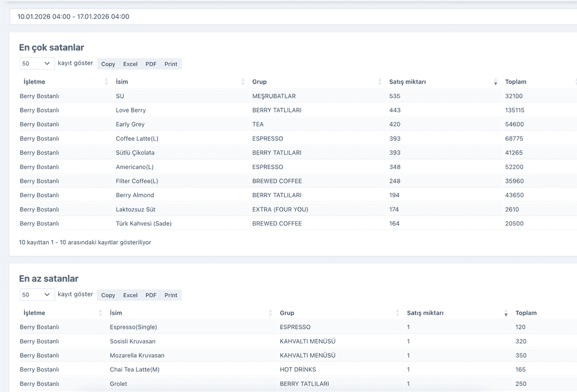Click the 535 sales quantity value

394,96
